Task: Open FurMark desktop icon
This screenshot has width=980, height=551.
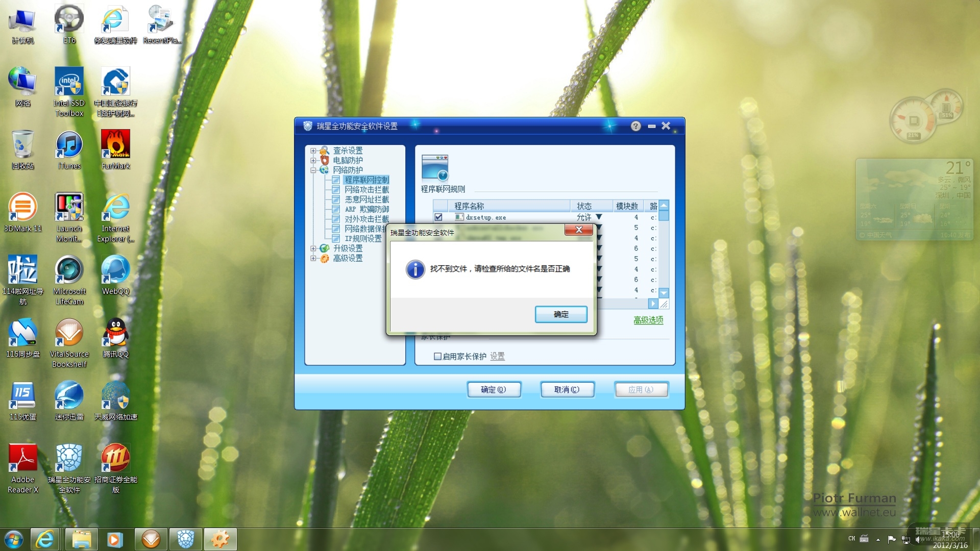Action: point(115,144)
